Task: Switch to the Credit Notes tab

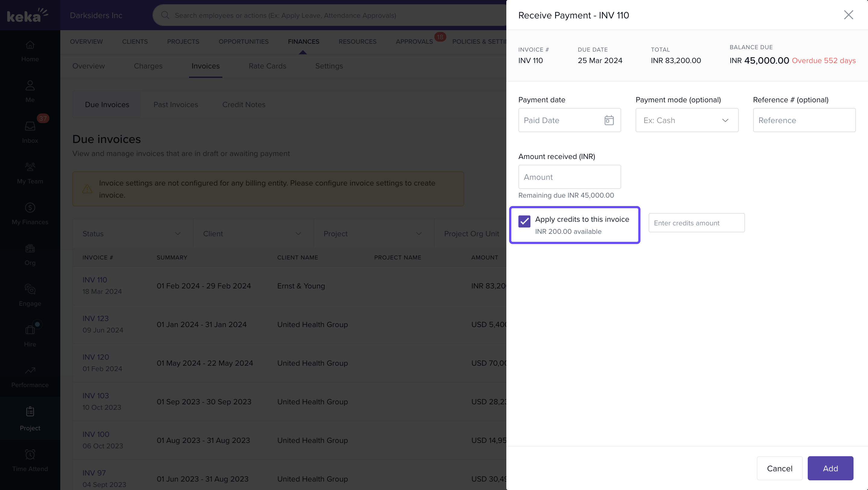Action: coord(244,104)
